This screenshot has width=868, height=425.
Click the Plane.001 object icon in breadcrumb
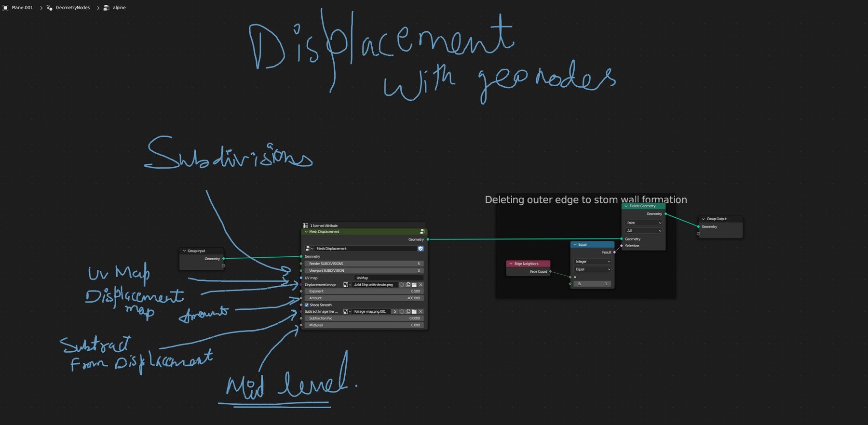tap(6, 8)
